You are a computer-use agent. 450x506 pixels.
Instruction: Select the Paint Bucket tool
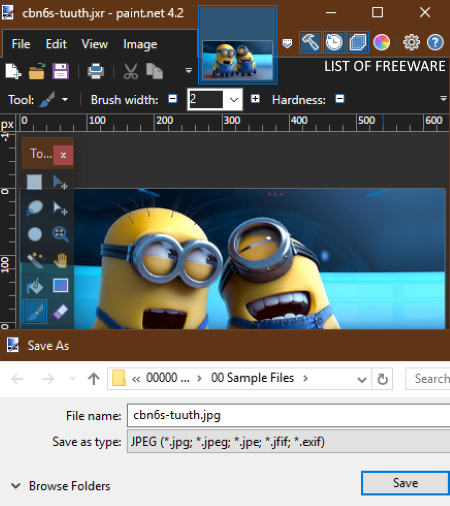(35, 286)
